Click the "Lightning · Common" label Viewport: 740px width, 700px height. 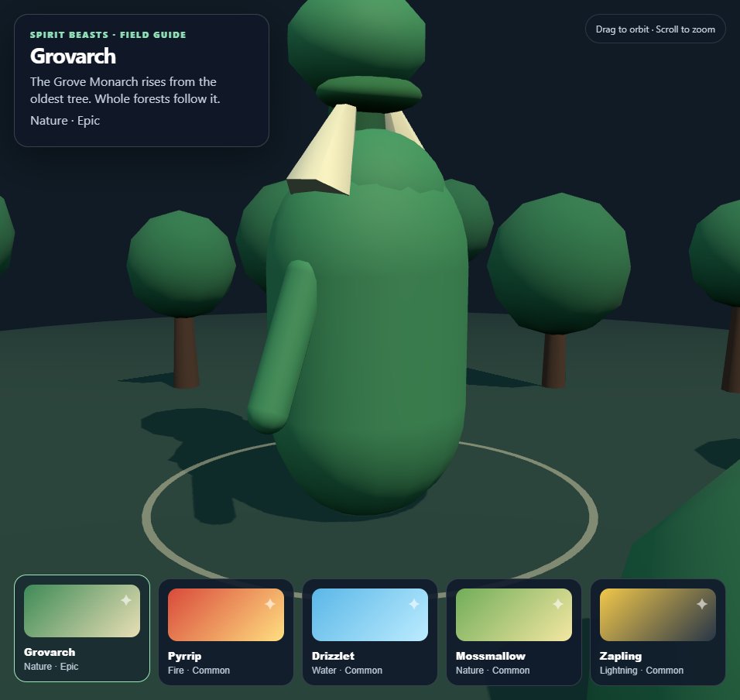tap(642, 671)
